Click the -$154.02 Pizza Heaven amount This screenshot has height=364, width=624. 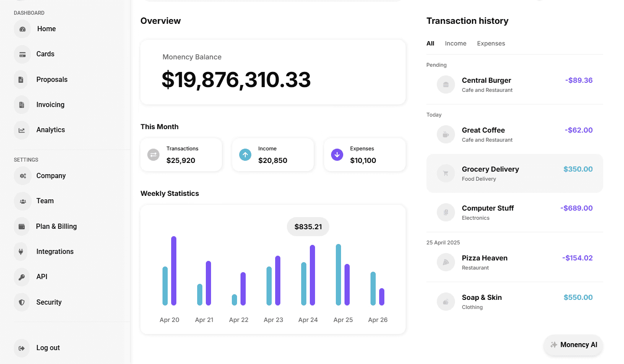[577, 258]
